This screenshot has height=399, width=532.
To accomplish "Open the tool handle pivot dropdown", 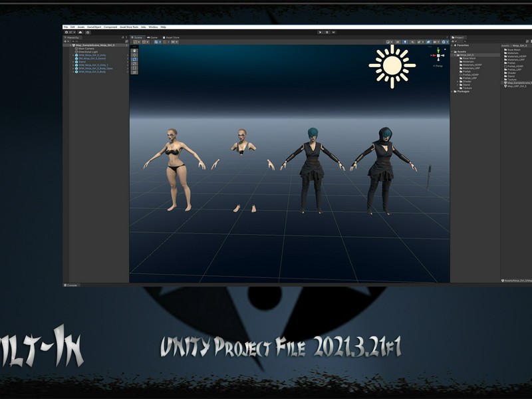I will pos(137,42).
